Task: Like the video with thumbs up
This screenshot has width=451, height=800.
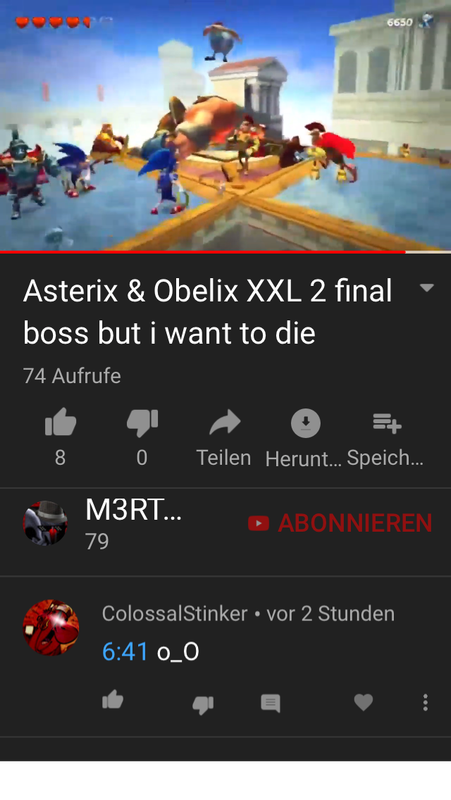Action: 60,422
